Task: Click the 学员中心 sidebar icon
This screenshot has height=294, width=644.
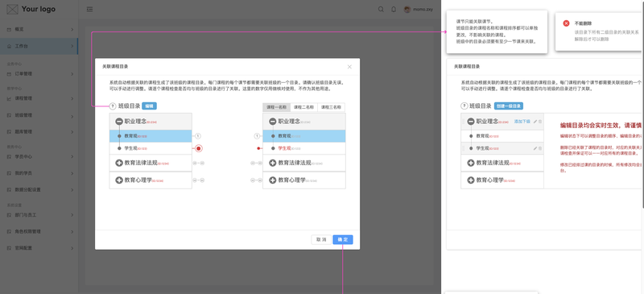Action: point(9,156)
